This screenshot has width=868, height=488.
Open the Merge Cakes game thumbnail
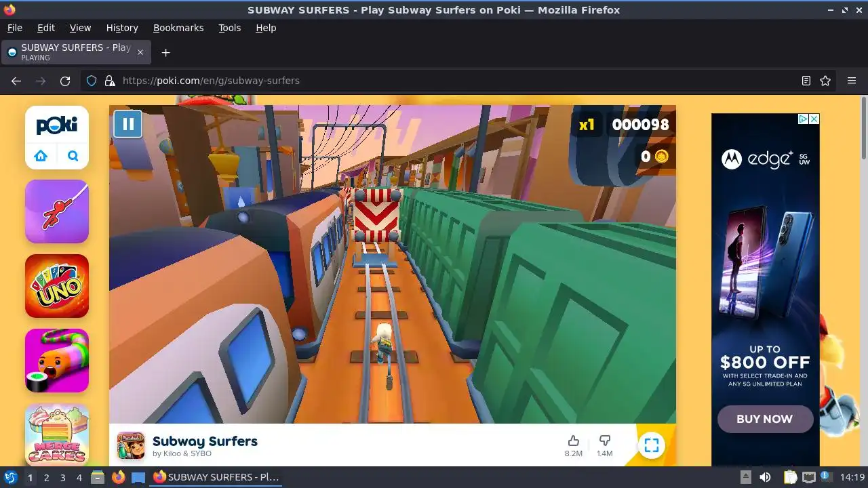(57, 434)
